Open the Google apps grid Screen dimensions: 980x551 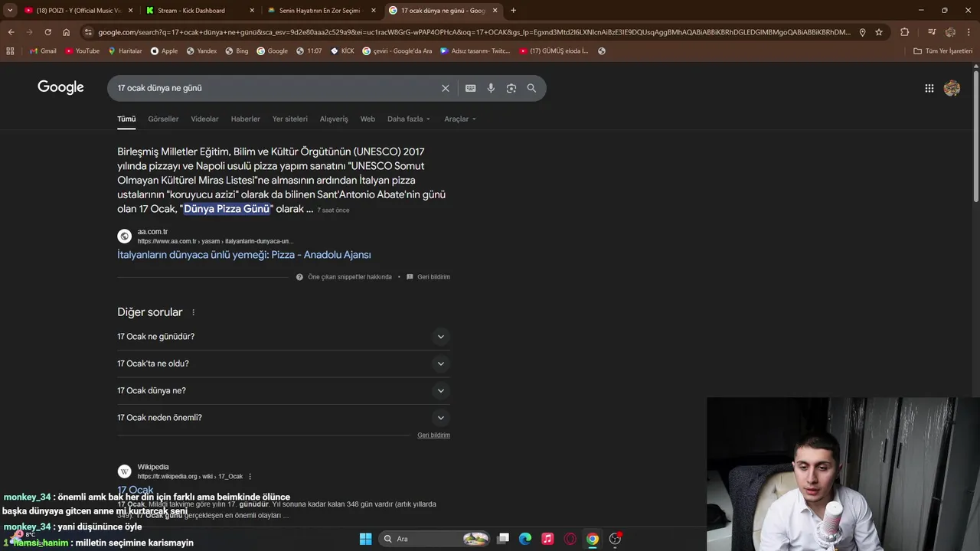pyautogui.click(x=929, y=88)
